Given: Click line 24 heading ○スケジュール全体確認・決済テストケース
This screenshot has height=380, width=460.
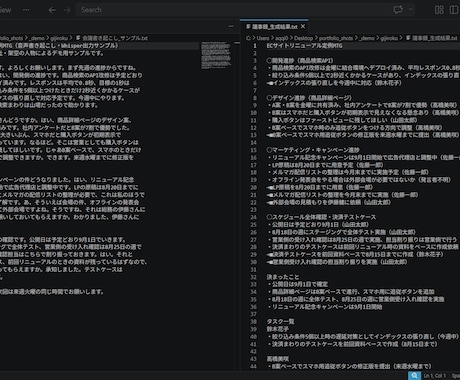Looking at the screenshot, I should click(321, 217).
